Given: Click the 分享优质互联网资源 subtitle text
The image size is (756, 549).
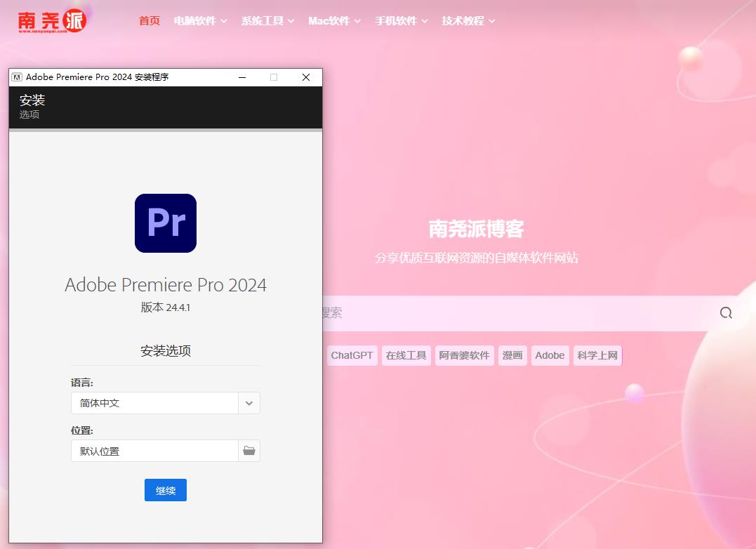Looking at the screenshot, I should [x=477, y=258].
